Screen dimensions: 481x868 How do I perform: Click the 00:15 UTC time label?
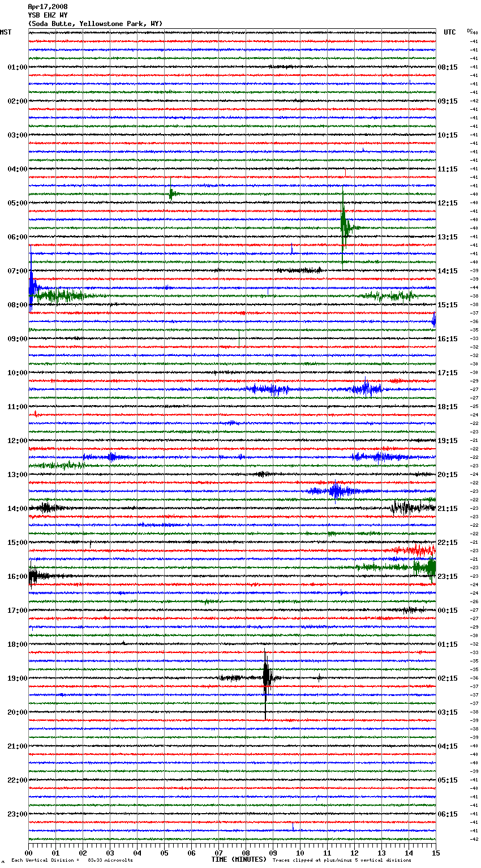(448, 611)
